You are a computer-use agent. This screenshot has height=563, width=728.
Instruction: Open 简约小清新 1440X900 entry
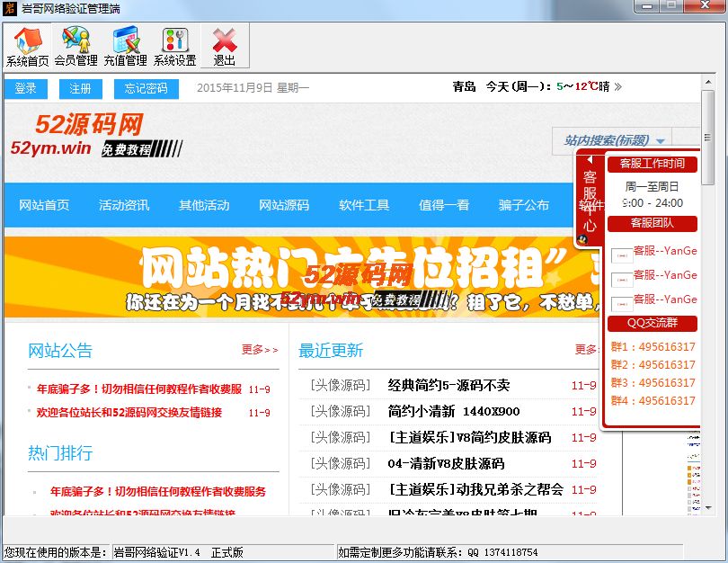coord(454,411)
